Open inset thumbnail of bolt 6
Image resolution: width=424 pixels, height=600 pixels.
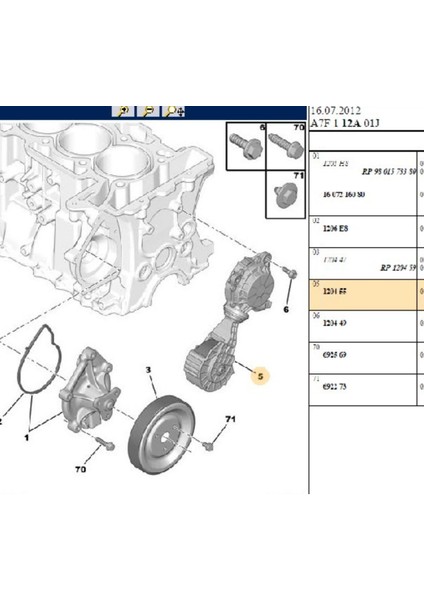246,147
